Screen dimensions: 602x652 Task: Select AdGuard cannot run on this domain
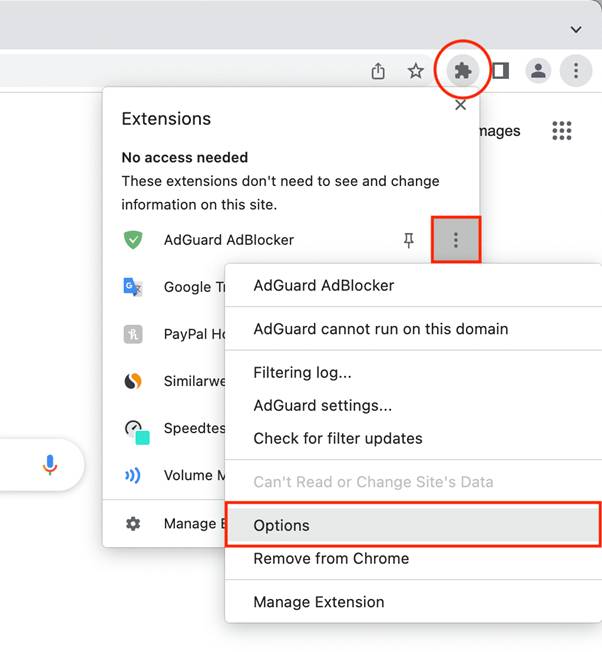(x=413, y=329)
